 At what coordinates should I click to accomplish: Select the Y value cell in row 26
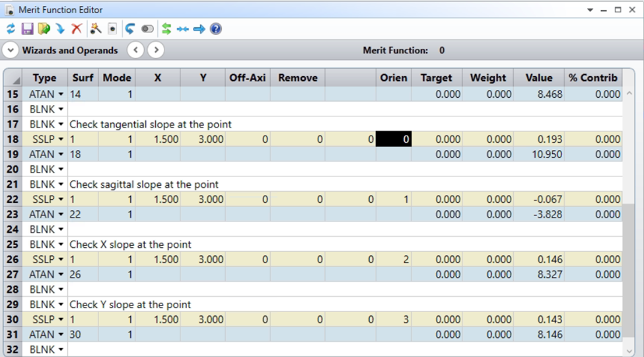point(203,260)
